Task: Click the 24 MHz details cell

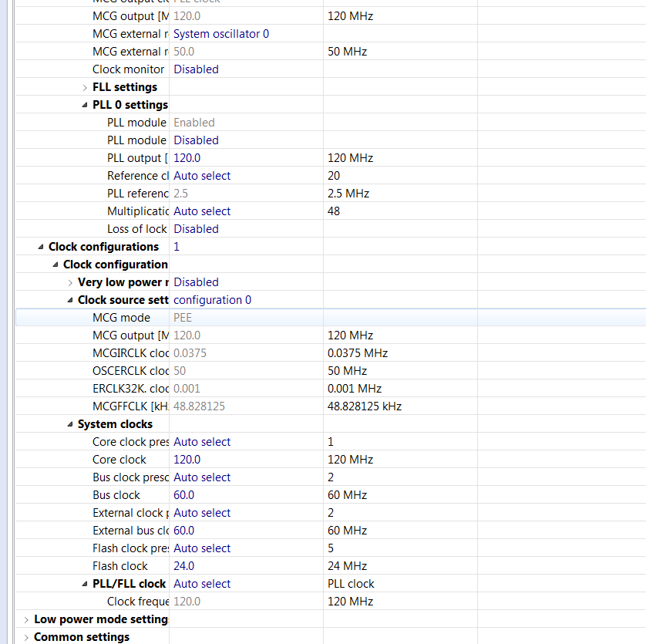Action: point(348,565)
